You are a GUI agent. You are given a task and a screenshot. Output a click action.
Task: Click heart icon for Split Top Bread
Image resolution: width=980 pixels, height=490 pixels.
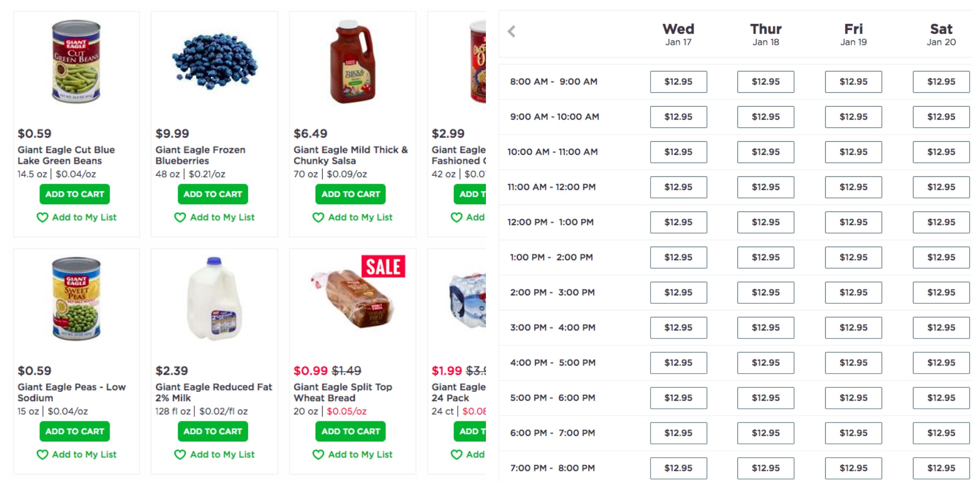[318, 454]
